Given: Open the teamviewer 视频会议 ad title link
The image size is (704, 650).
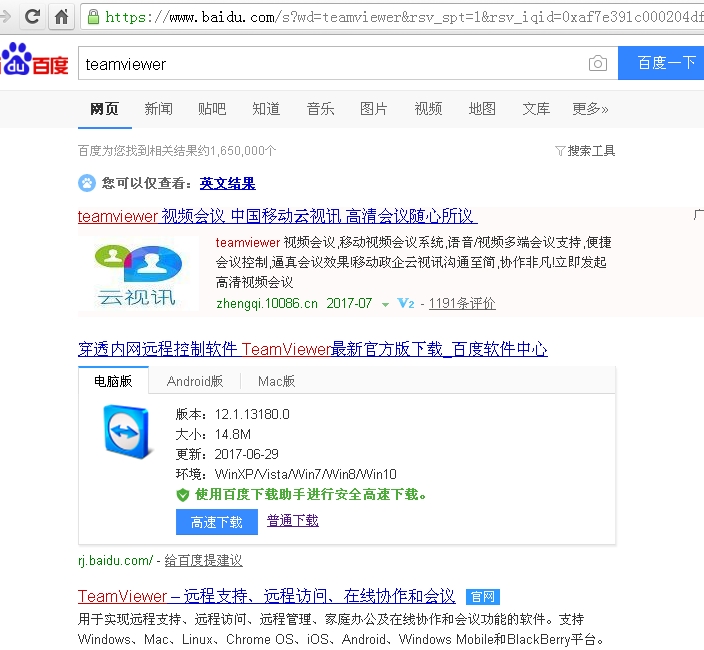Looking at the screenshot, I should click(x=277, y=216).
